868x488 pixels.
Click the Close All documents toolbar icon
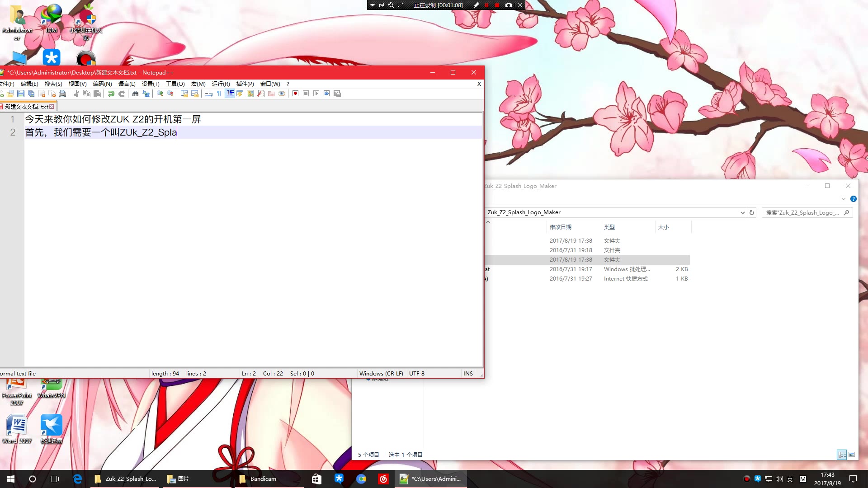52,94
